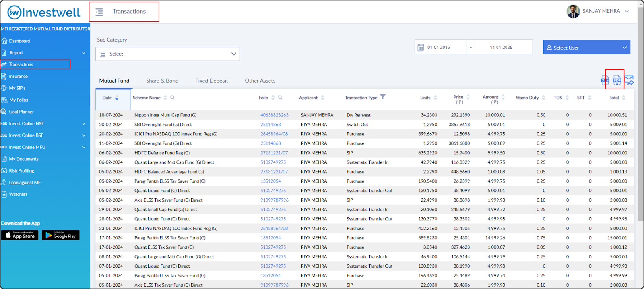Sort by Price column
The image size is (644, 289).
pyautogui.click(x=468, y=97)
